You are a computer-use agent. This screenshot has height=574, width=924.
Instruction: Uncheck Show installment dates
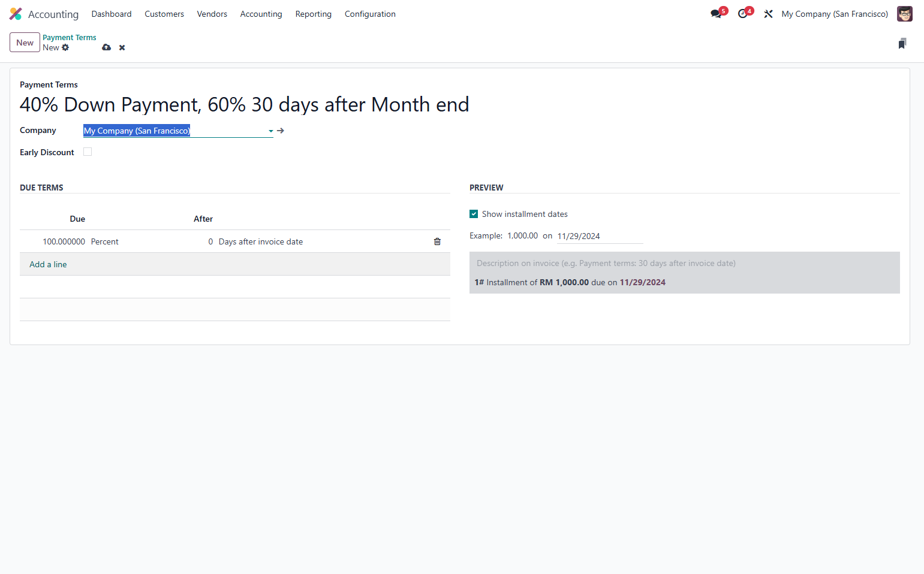[474, 214]
